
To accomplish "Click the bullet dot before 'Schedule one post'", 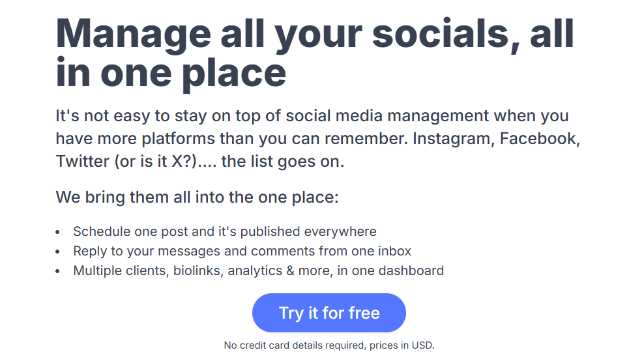I will click(57, 233).
